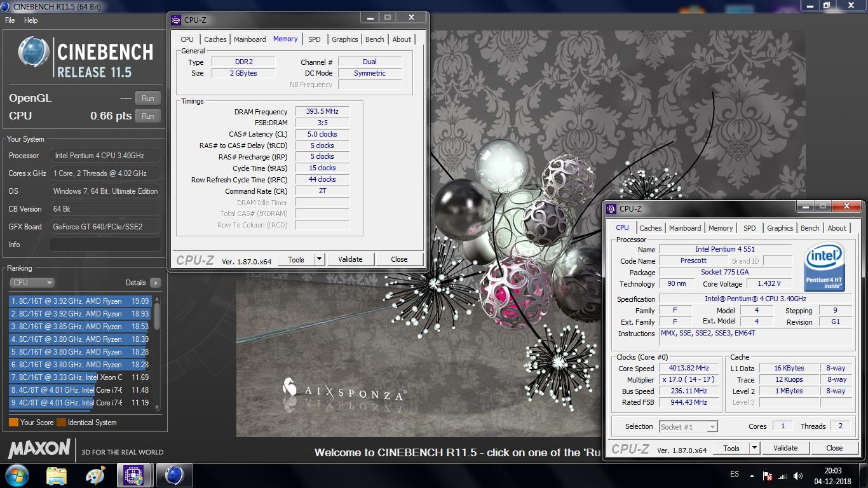
Task: Click the orange Your Score legend swatch
Action: 13,423
